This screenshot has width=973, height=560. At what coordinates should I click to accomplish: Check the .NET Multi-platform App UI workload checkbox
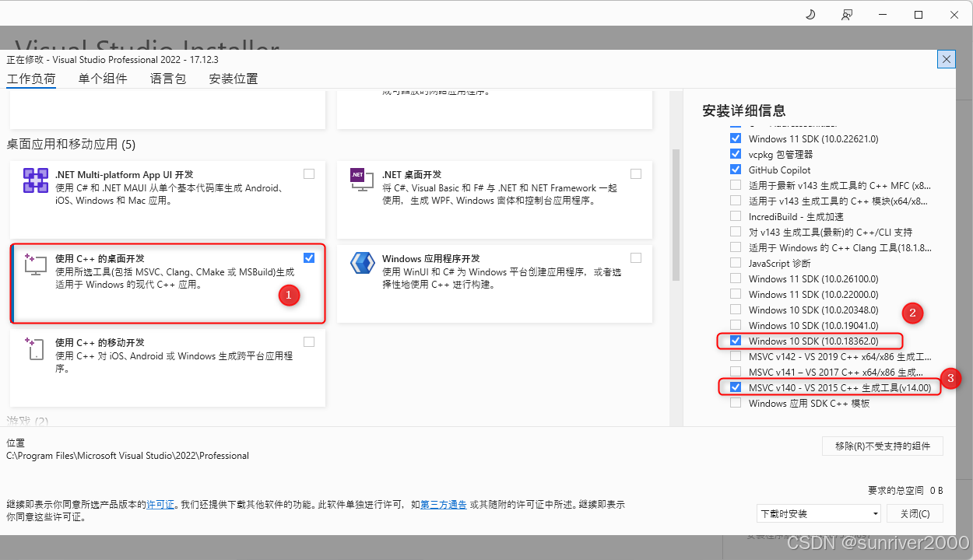[x=309, y=174]
